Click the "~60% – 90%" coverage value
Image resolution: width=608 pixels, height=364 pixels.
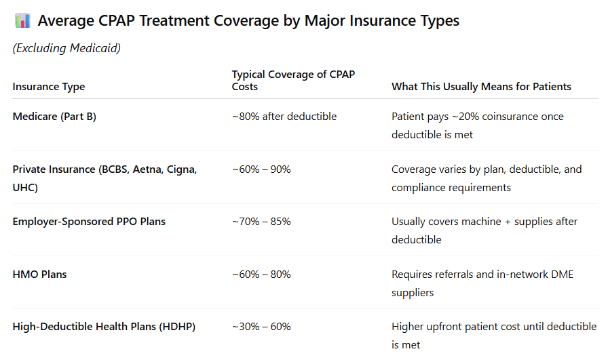[x=261, y=169]
